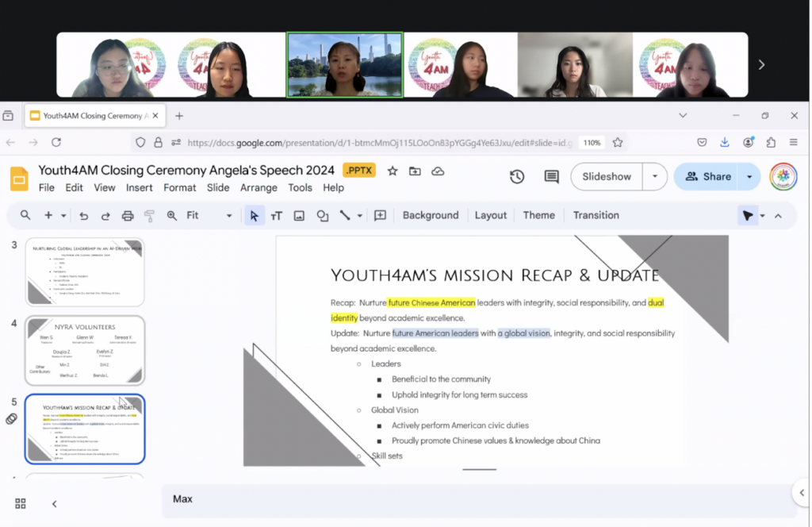Click the browser address bar
Screen dimensions: 812x527
pos(380,143)
